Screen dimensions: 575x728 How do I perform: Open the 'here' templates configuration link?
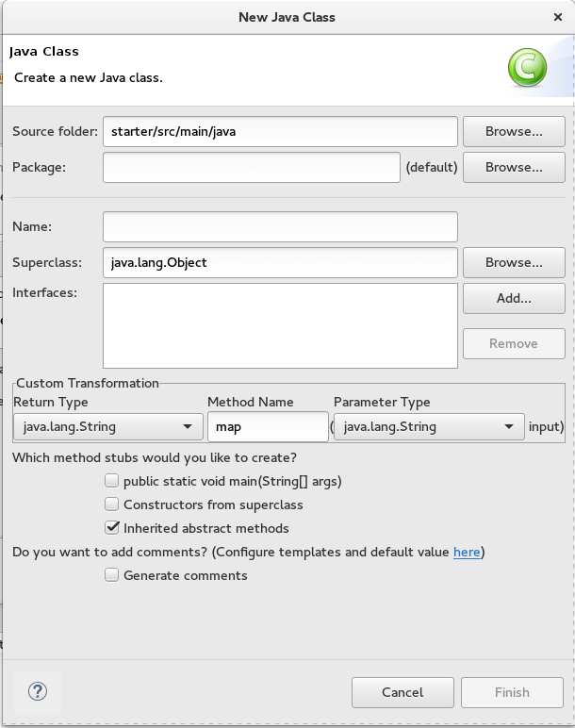467,552
